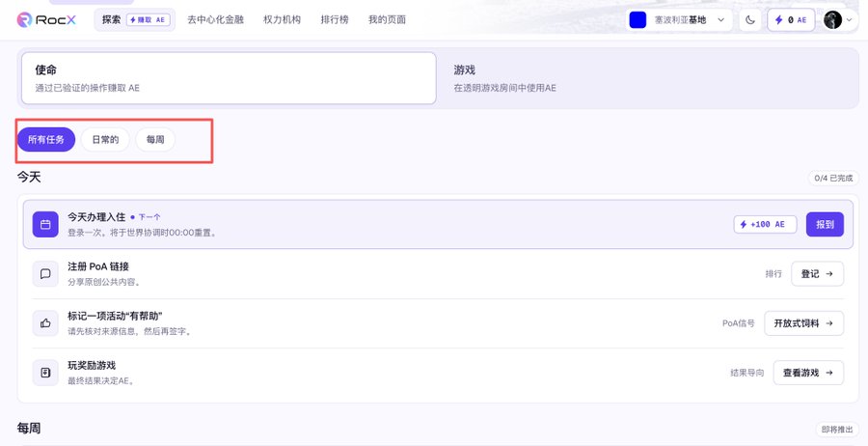Click the 0/4 已完成 progress badge
Viewport: 868px width, 446px height.
[833, 178]
